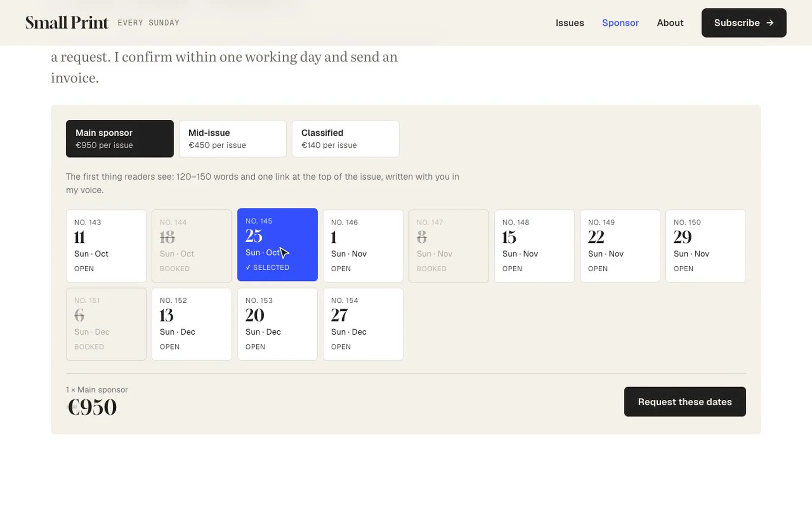
Task: Click the 'EVERY SUNDAY' tagline
Action: coord(149,23)
